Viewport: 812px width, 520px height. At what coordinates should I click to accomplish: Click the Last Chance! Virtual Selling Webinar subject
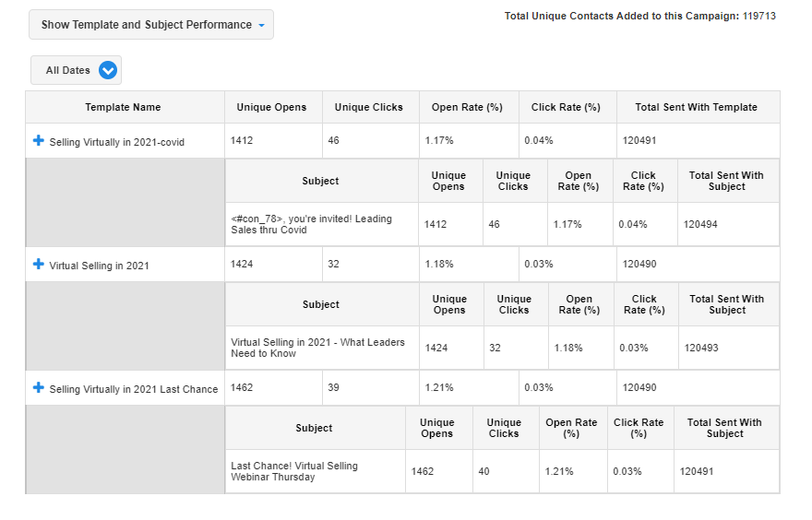point(293,471)
